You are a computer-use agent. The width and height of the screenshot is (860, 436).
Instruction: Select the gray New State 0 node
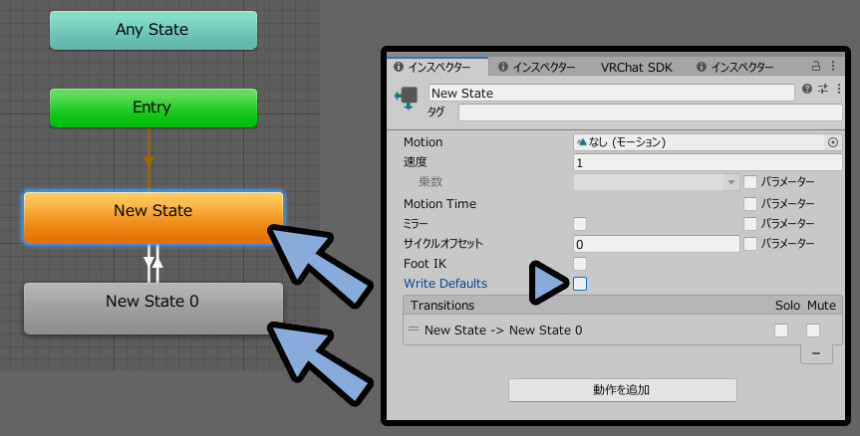tap(153, 308)
